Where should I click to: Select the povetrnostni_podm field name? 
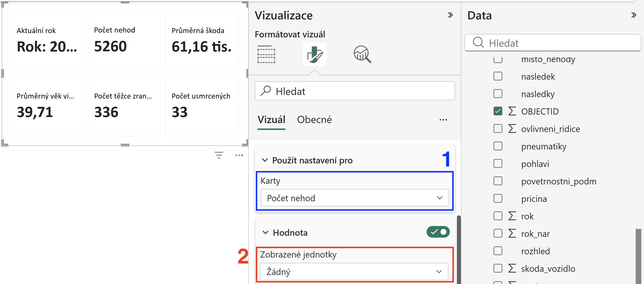(558, 181)
